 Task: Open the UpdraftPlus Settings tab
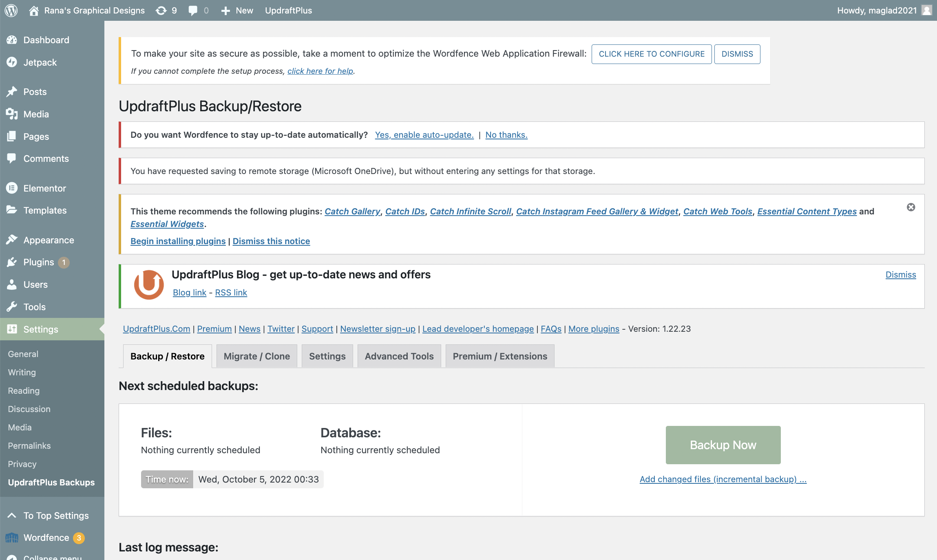point(327,356)
